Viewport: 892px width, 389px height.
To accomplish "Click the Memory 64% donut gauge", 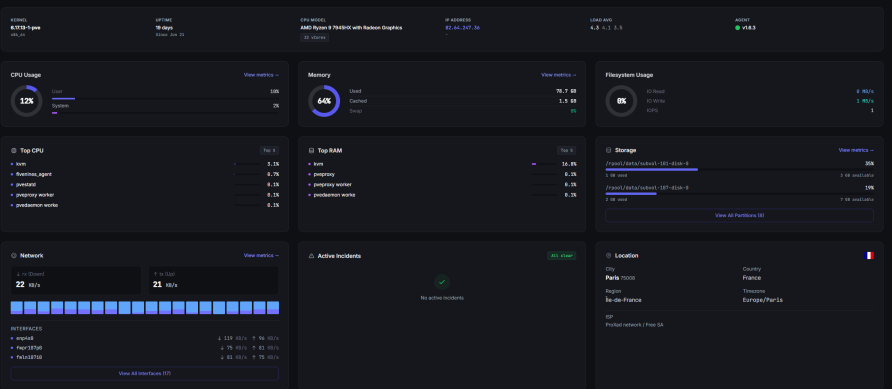I will [324, 101].
